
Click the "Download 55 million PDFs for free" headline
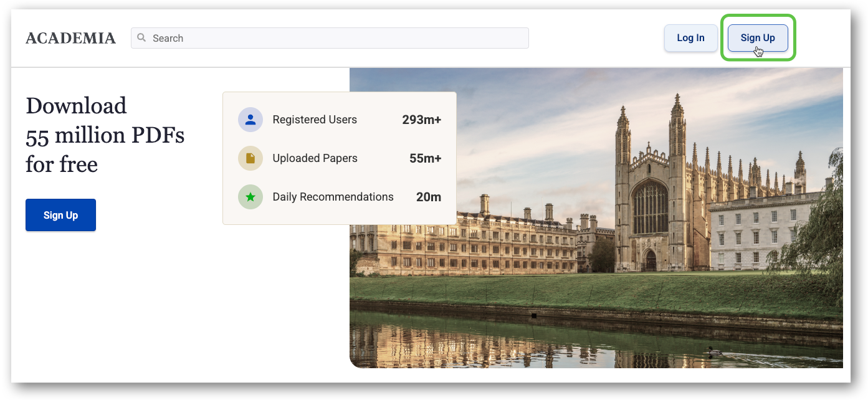pyautogui.click(x=105, y=135)
